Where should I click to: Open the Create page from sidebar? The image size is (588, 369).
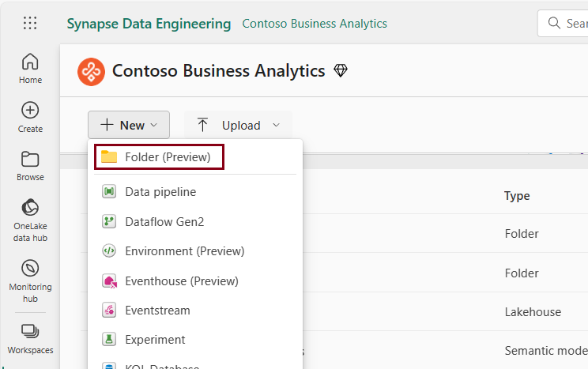(30, 118)
